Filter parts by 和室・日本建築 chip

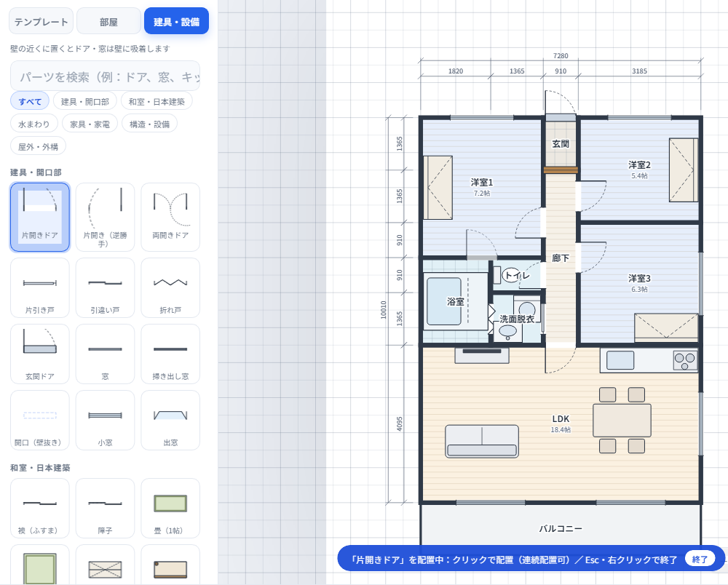click(x=157, y=102)
